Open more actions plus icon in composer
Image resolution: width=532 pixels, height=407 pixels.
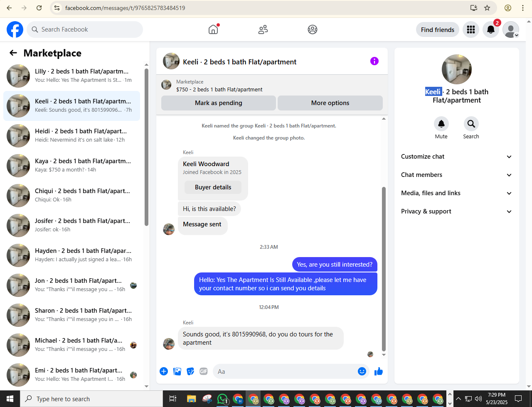point(164,371)
